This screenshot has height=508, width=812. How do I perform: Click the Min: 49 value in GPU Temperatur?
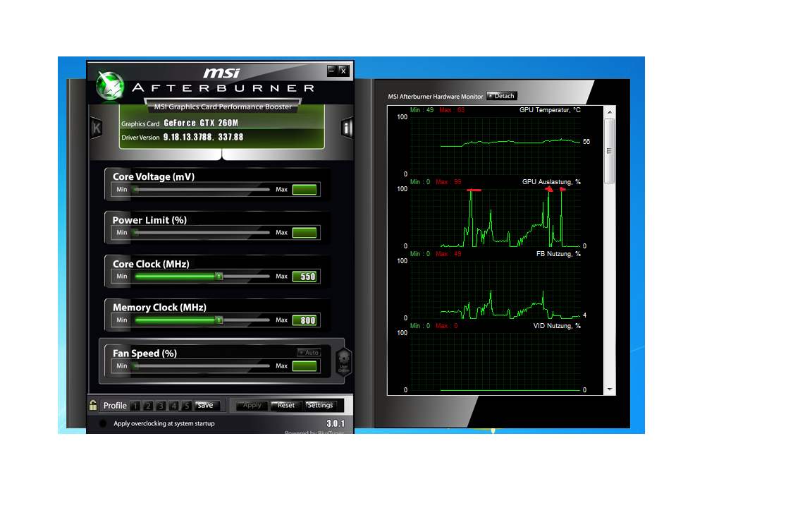422,110
